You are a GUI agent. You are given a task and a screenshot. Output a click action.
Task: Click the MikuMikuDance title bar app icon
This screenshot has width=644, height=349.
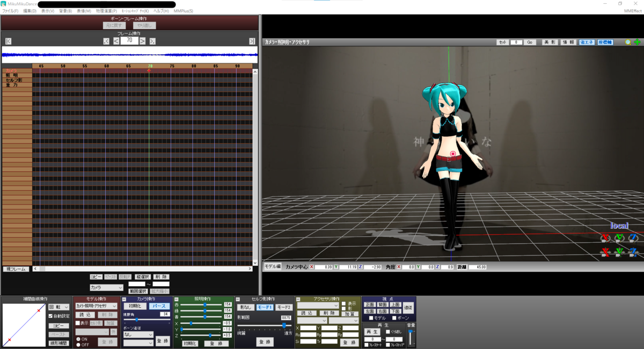4,4
